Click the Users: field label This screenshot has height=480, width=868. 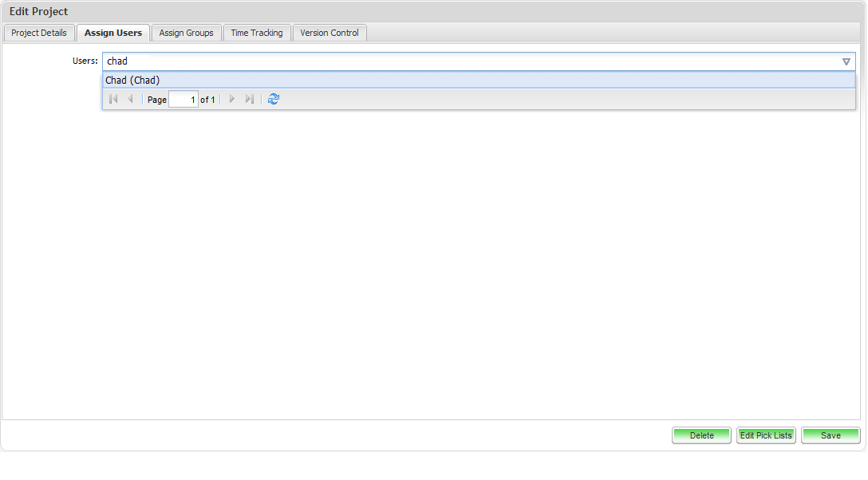point(85,61)
